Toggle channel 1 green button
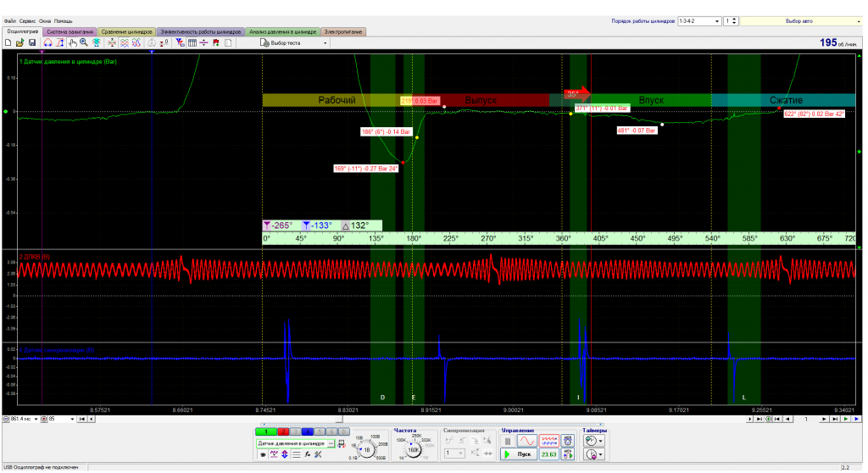 click(265, 431)
